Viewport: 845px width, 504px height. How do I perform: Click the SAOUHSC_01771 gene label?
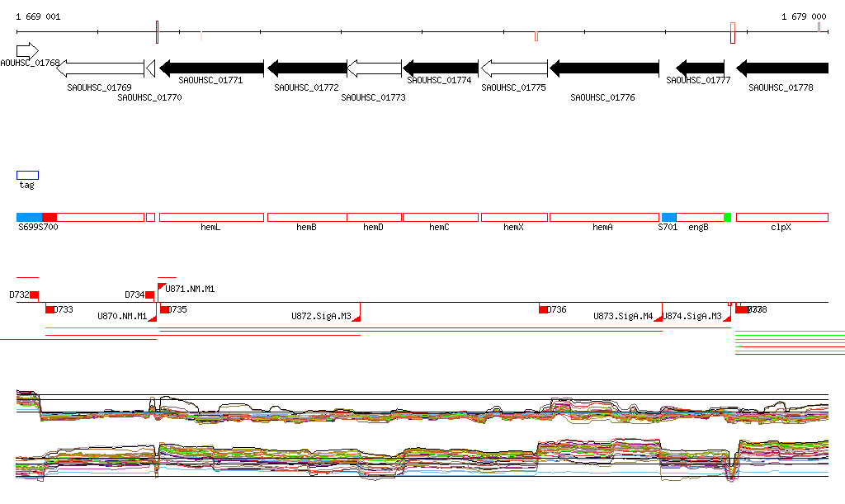tap(210, 80)
